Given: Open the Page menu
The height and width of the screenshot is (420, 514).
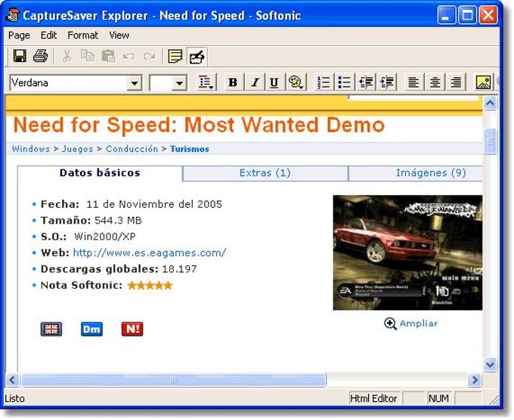Looking at the screenshot, I should coord(19,35).
